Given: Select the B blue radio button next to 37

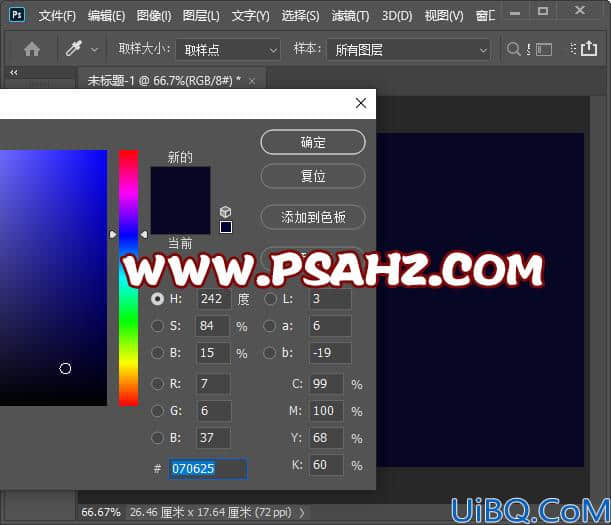Looking at the screenshot, I should coord(157,438).
